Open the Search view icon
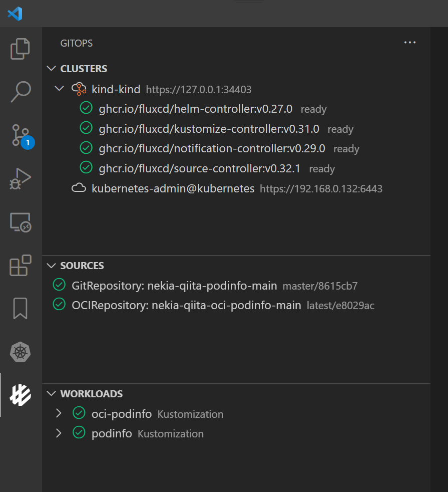448x492 pixels. coord(21,92)
